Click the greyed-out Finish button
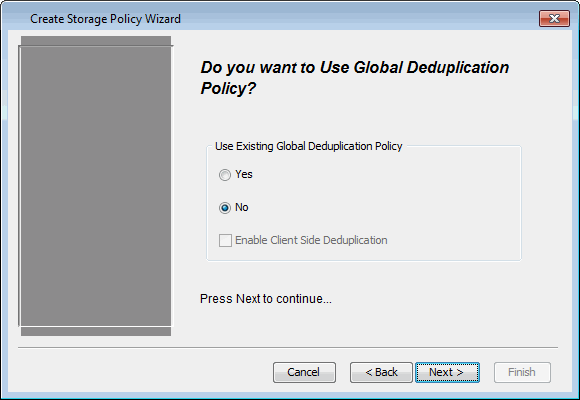This screenshot has height=400, width=580. 522,372
